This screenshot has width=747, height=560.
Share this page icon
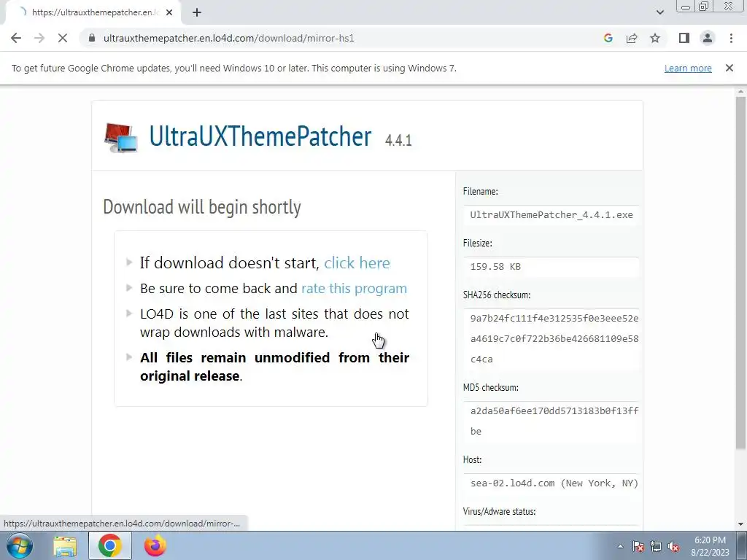click(x=632, y=38)
